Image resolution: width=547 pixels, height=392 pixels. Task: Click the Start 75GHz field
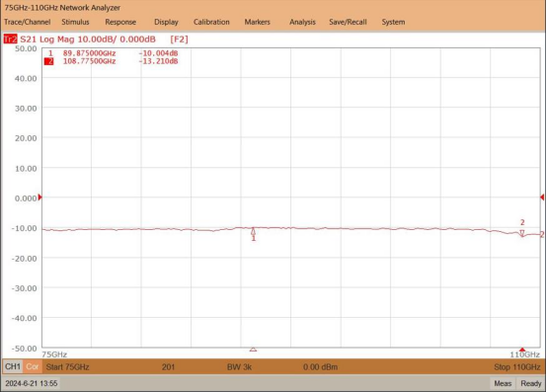click(x=68, y=367)
